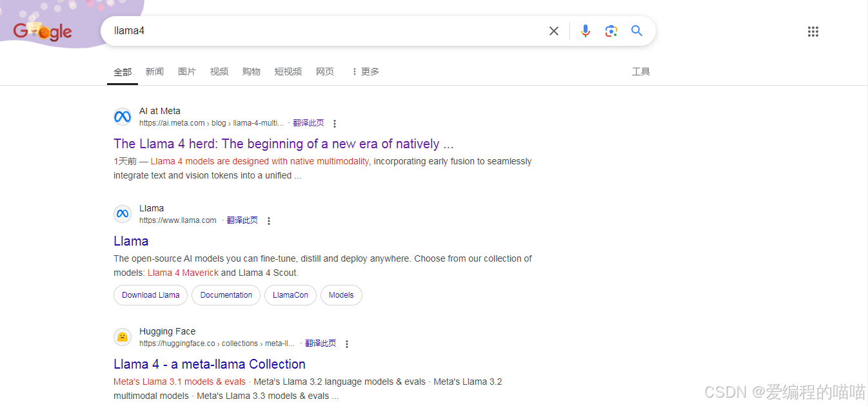
Task: Click 翻译此页 for huggingface.co result
Action: pyautogui.click(x=321, y=343)
